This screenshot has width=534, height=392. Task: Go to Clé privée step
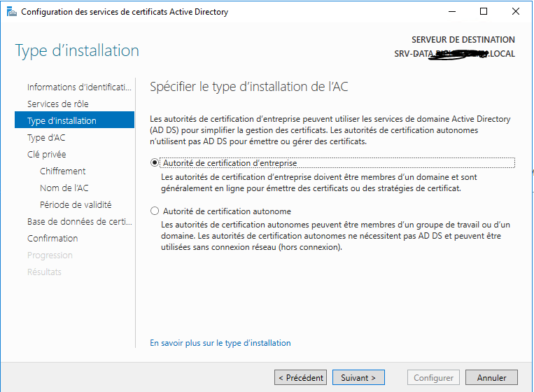pyautogui.click(x=47, y=154)
